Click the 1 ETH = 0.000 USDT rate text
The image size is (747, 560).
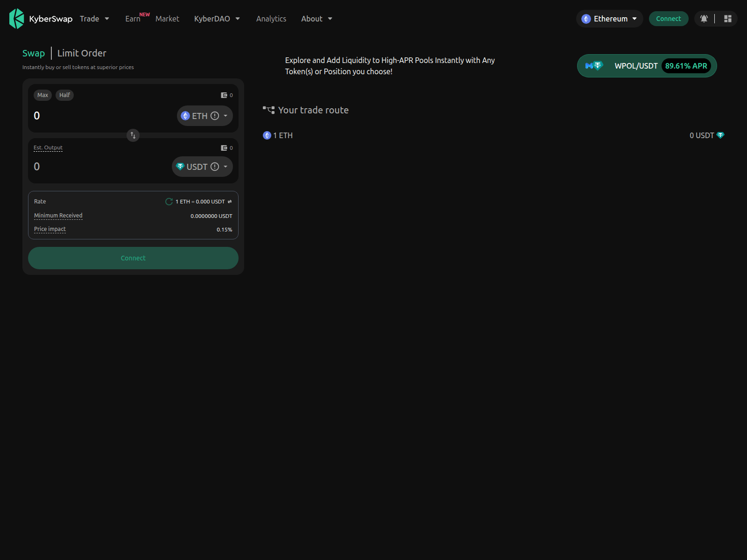[x=200, y=202]
